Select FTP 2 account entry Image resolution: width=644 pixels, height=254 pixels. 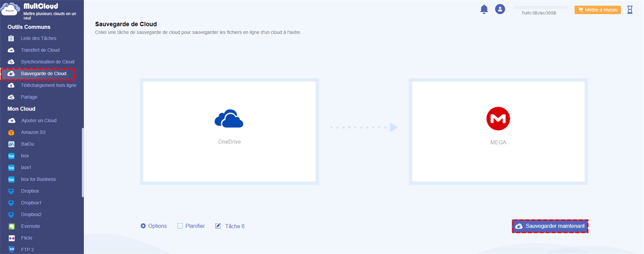(x=28, y=250)
